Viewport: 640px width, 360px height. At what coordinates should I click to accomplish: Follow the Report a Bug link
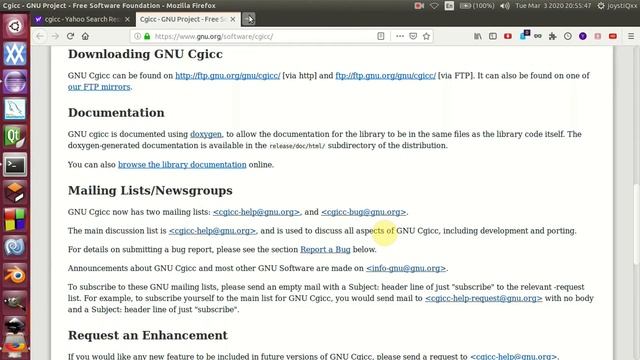(325, 249)
